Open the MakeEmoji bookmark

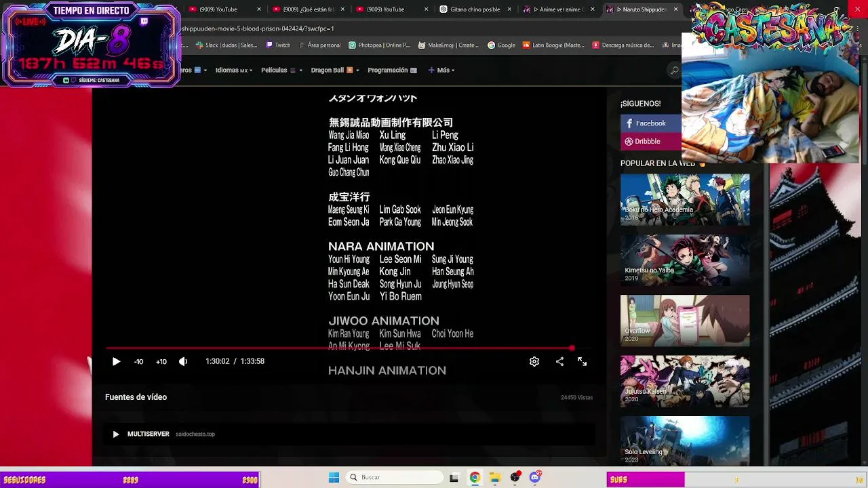pos(448,45)
